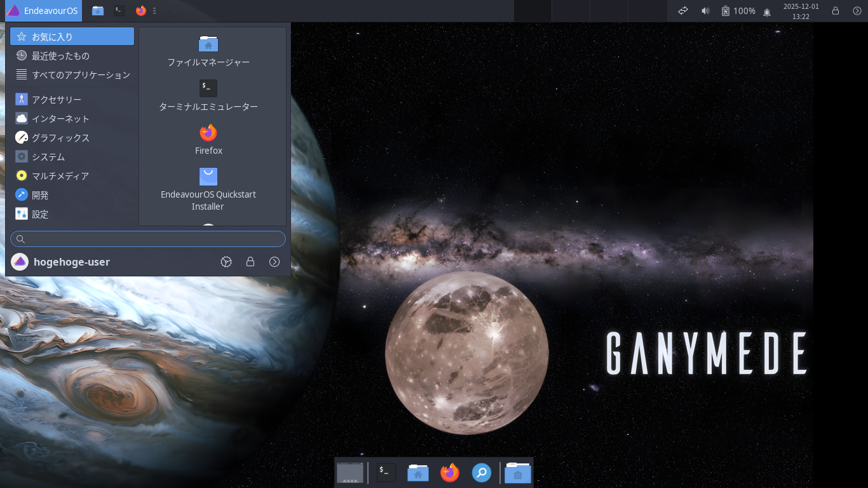The height and width of the screenshot is (488, 868).
Task: Click inside the menu search field
Action: [x=147, y=239]
